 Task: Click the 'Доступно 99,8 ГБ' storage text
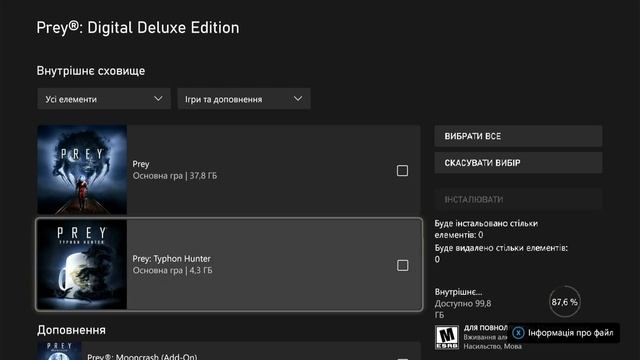pyautogui.click(x=463, y=309)
